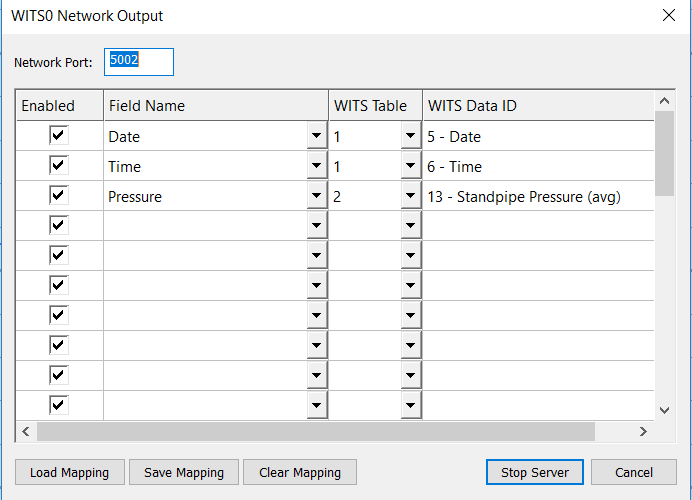
Task: Select the Standpipe Pressure (avg) data ID cell
Action: click(537, 197)
